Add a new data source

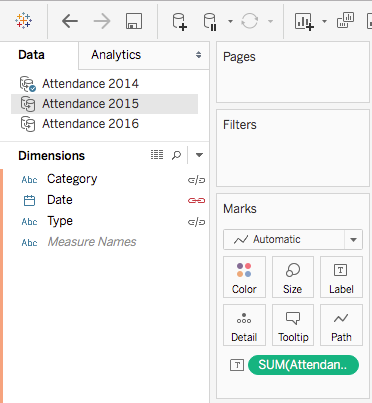(x=179, y=22)
